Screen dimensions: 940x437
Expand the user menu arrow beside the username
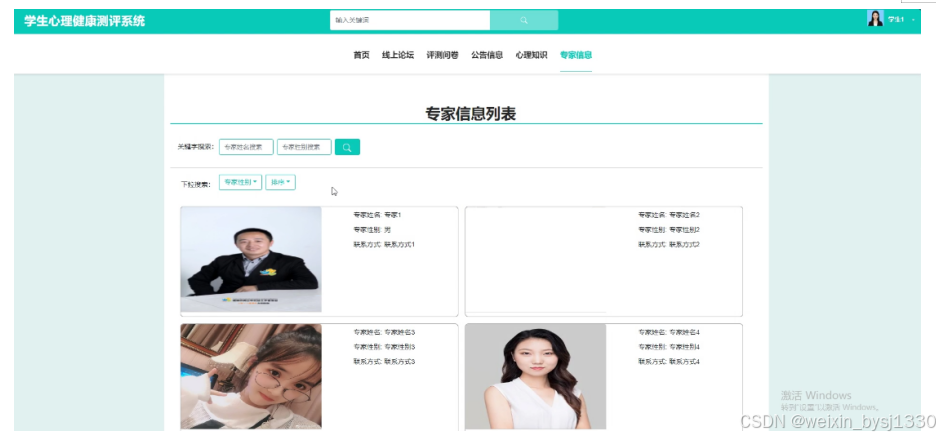click(913, 20)
